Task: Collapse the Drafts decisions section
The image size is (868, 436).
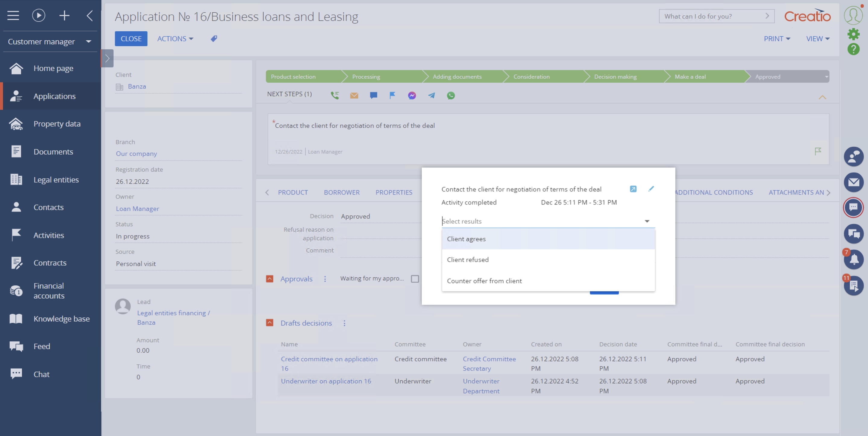Action: (269, 322)
